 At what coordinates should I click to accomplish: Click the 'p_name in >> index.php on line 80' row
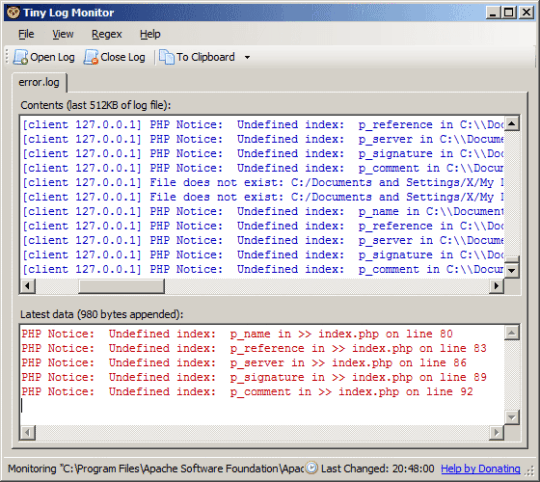pyautogui.click(x=237, y=334)
